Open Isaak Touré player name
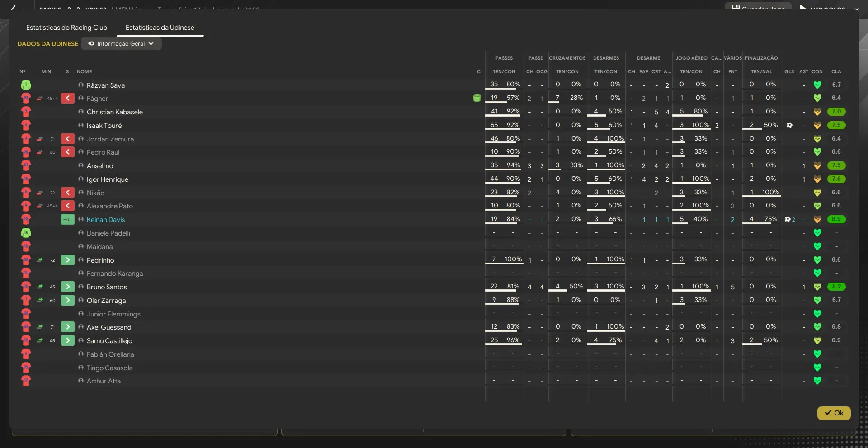 [x=104, y=126]
